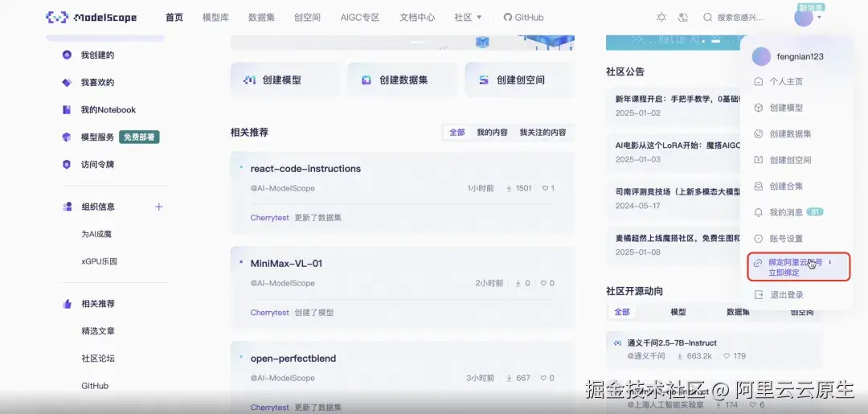Screen dimensions: 868x414
Task: Open 为AI成魔 organization in sidebar
Action: click(x=96, y=234)
